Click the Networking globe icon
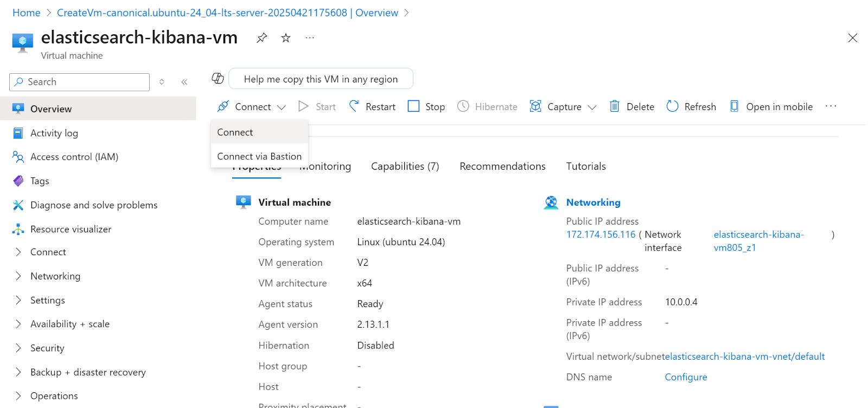Image resolution: width=868 pixels, height=408 pixels. point(551,202)
